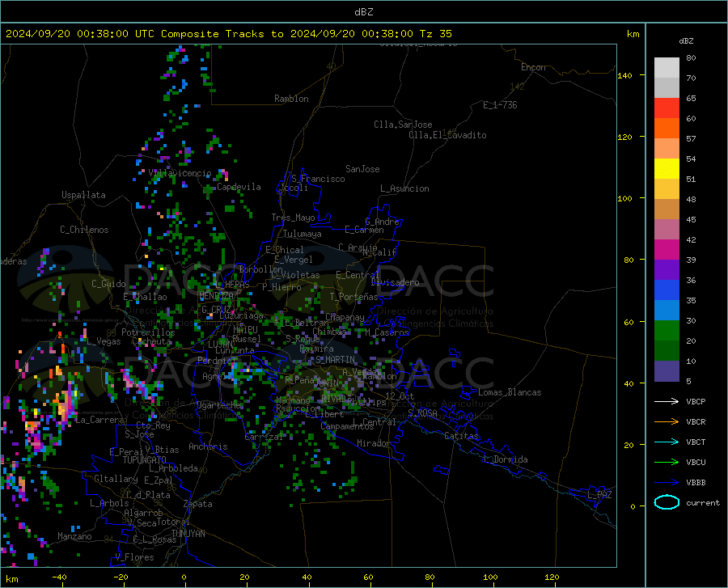Click the intense orange storm cell near La_Carrera
728x588 pixels.
click(x=65, y=405)
